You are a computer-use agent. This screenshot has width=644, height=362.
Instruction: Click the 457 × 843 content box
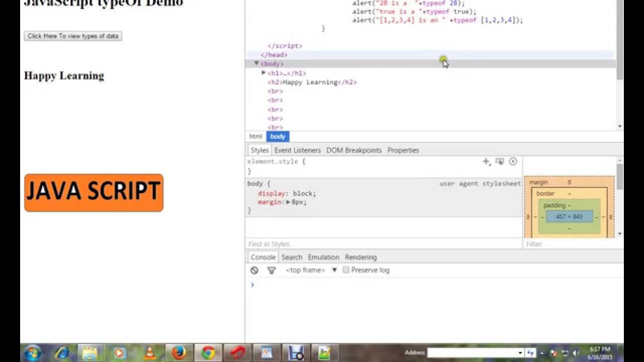point(569,217)
